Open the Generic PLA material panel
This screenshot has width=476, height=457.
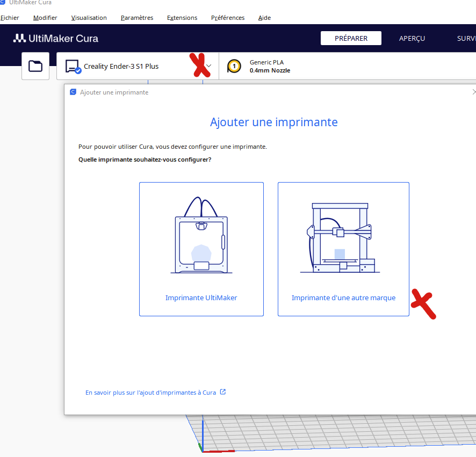347,66
